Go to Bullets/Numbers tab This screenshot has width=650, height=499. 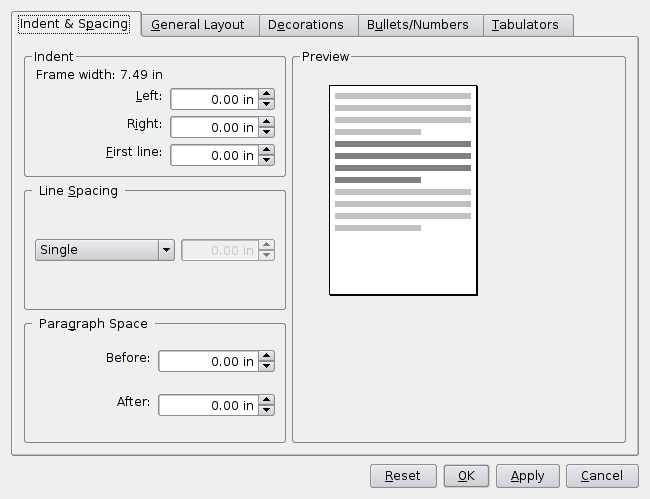click(x=417, y=25)
